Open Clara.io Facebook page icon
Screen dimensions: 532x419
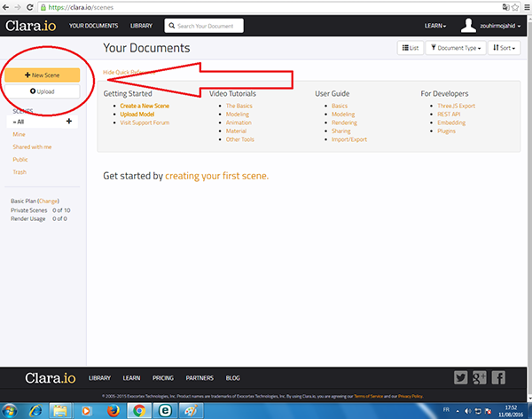pyautogui.click(x=498, y=377)
